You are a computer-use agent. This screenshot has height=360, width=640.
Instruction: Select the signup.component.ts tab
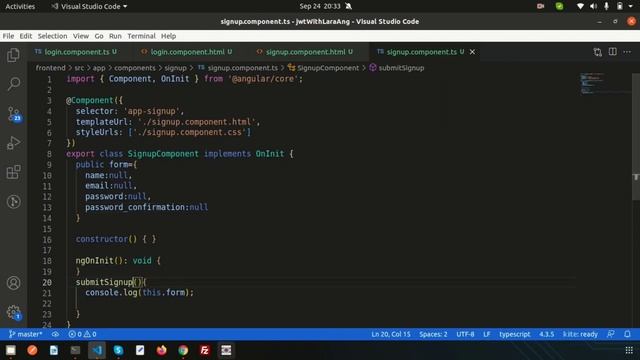(421, 52)
